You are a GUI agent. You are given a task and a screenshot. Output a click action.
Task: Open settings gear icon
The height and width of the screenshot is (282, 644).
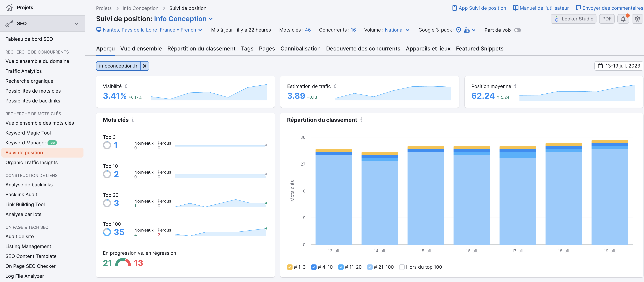[637, 19]
